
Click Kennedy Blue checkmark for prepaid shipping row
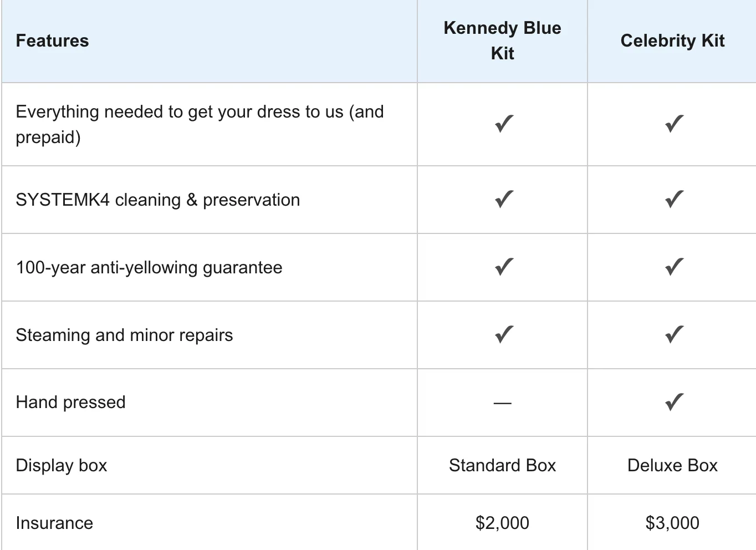point(504,124)
